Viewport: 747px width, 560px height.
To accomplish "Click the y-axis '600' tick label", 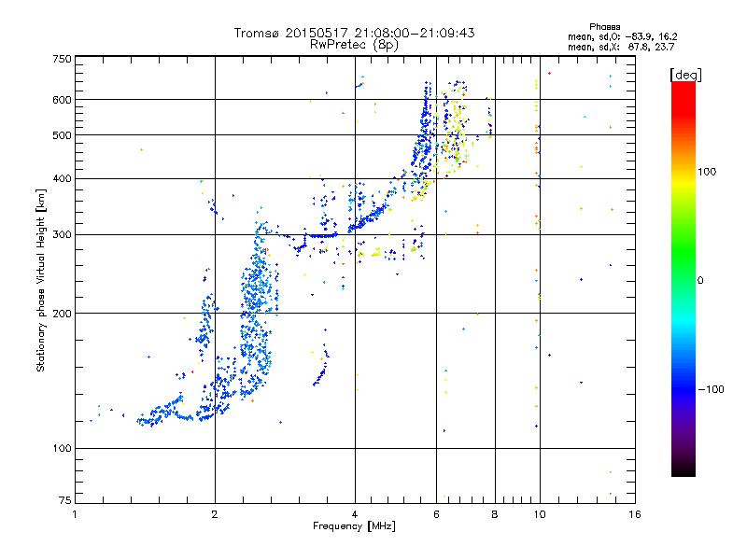I will [62, 100].
